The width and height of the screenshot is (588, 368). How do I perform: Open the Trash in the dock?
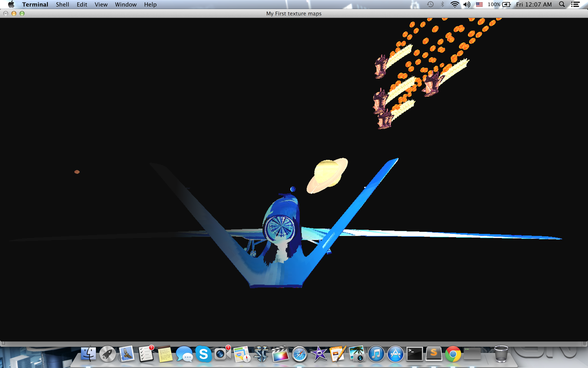(501, 354)
